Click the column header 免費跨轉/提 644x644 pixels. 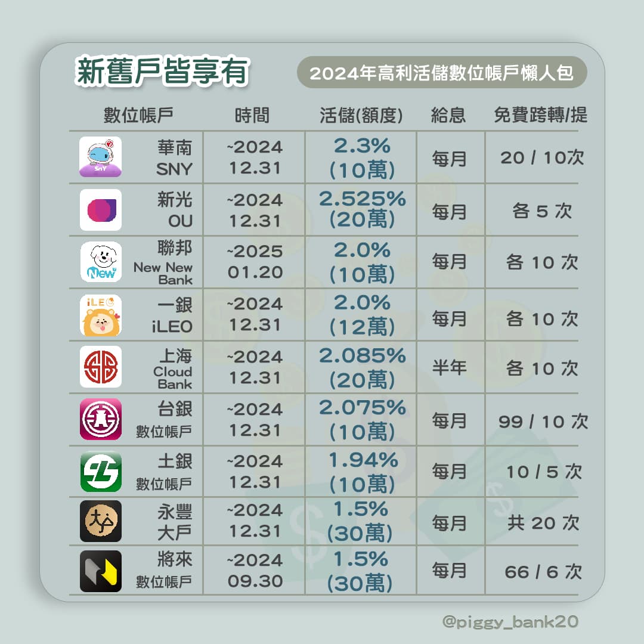coord(540,115)
